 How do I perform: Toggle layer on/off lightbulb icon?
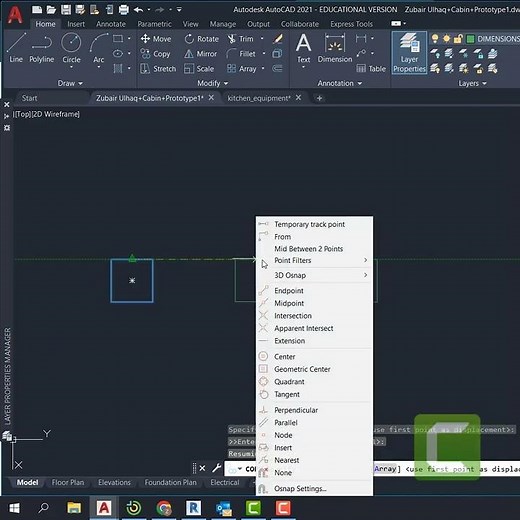[435, 39]
